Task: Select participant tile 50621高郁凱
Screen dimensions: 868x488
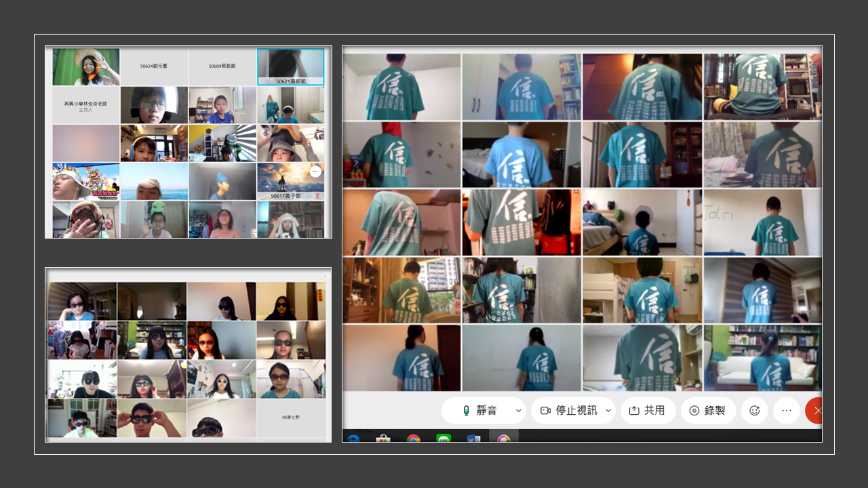Action: (291, 67)
